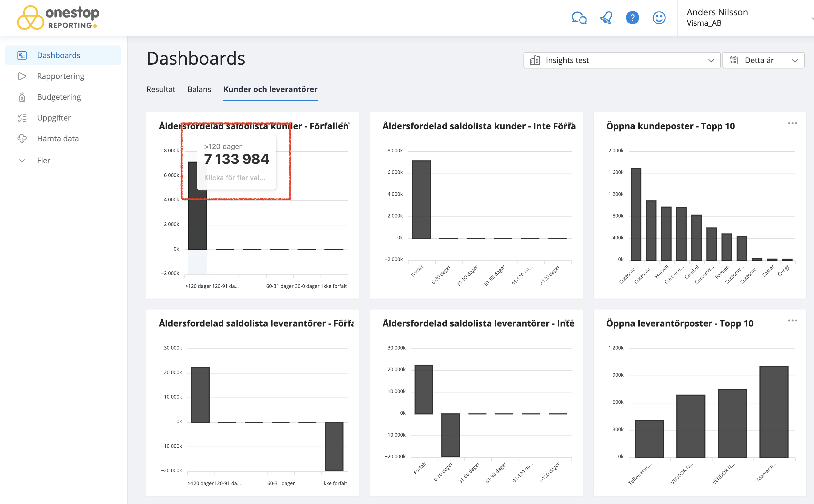Open the help question mark icon
The height and width of the screenshot is (504, 814).
633,18
